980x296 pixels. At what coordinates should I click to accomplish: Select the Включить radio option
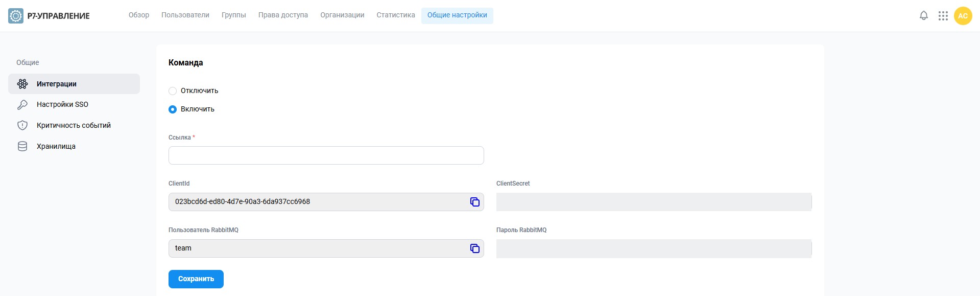(173, 109)
